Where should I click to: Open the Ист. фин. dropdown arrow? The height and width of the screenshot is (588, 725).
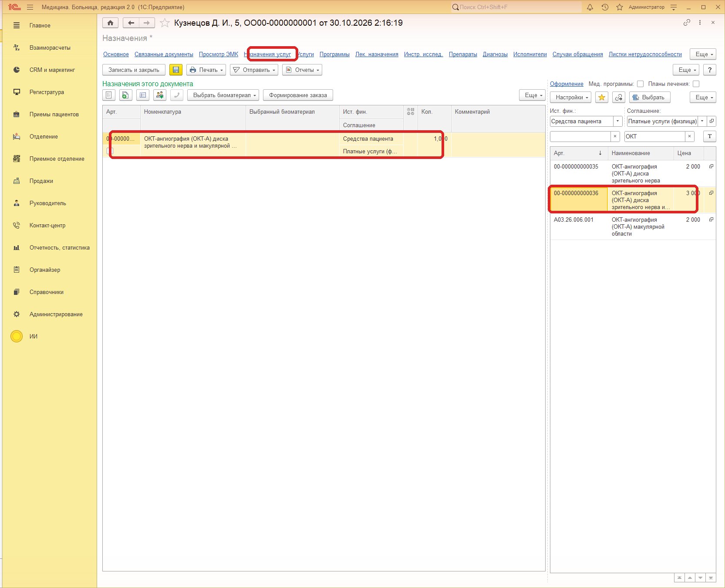click(x=617, y=121)
